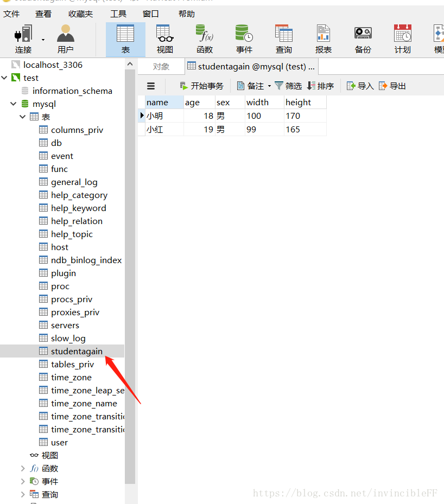Open the 报表 (Report) toolbar icon
This screenshot has height=504, width=444.
click(x=323, y=39)
